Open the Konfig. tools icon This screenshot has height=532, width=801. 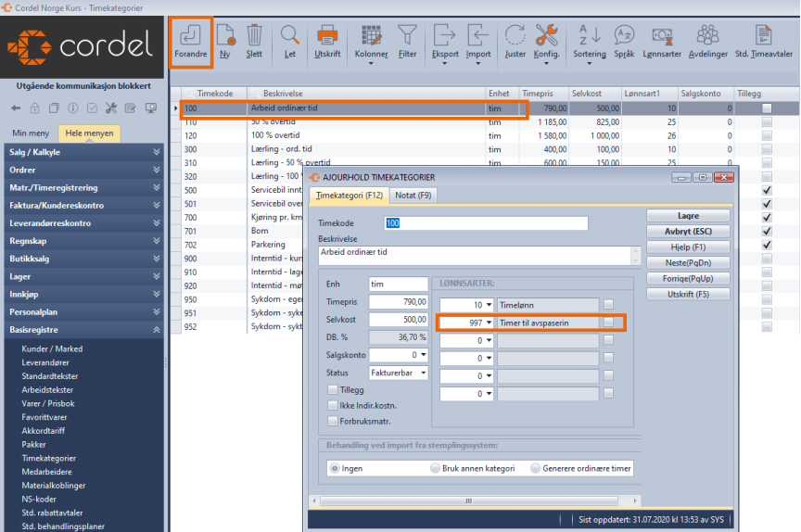click(547, 35)
